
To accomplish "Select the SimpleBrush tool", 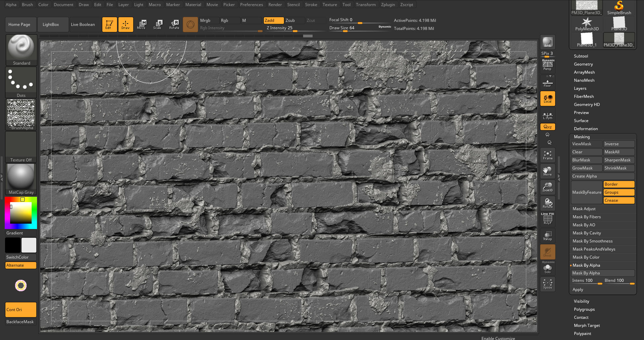I will (618, 7).
